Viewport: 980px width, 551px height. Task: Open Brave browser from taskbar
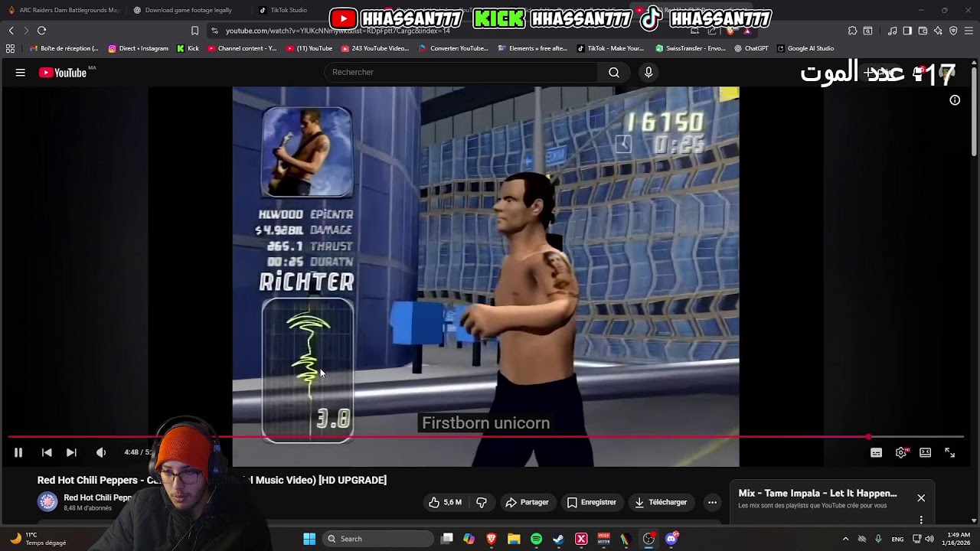coord(492,539)
